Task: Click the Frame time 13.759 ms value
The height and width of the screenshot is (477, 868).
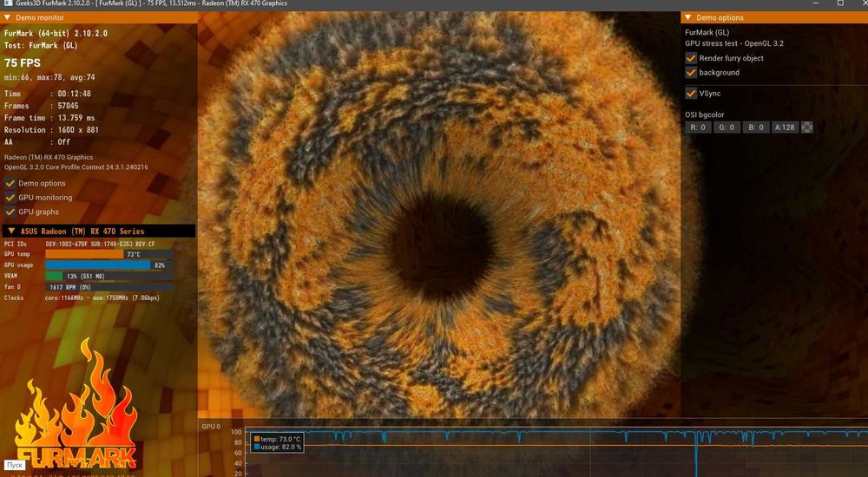Action: (76, 118)
